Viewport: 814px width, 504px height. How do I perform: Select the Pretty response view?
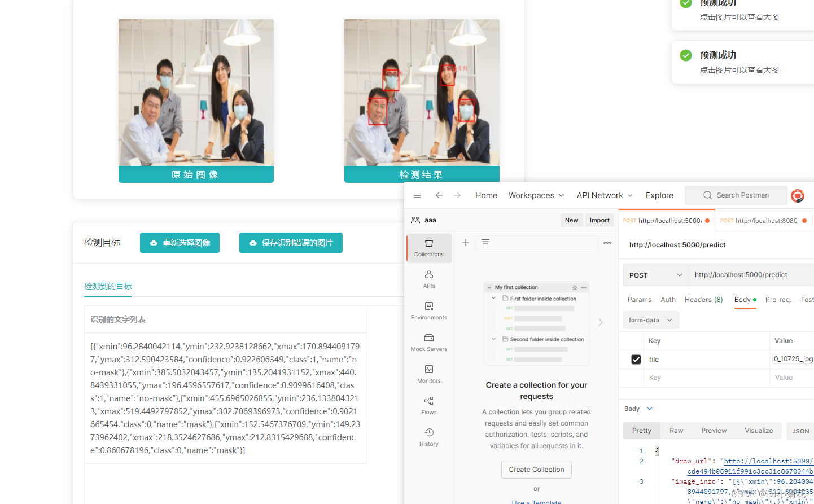pyautogui.click(x=642, y=431)
